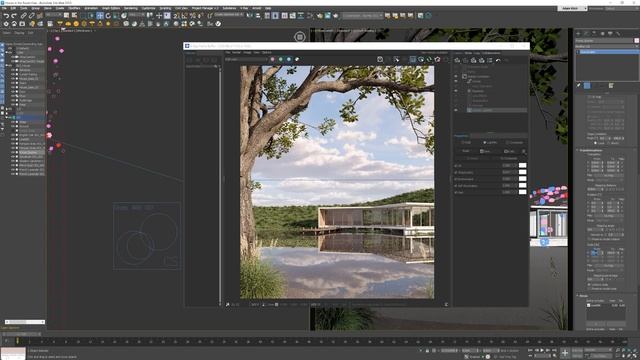Open the Modify tab in command panel
Image resolution: width=640 pixels, height=360 pixels.
pyautogui.click(x=586, y=33)
